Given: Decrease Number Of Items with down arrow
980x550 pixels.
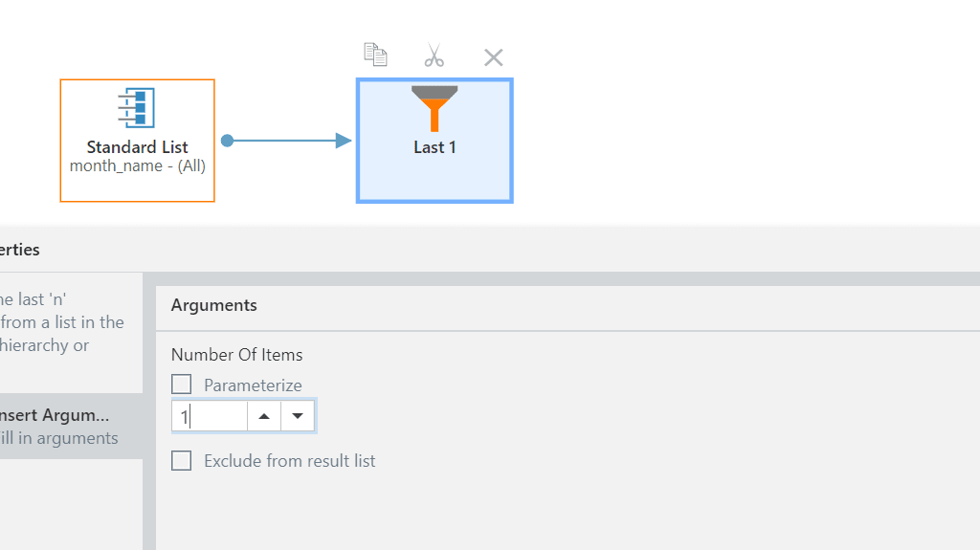Looking at the screenshot, I should 298,416.
